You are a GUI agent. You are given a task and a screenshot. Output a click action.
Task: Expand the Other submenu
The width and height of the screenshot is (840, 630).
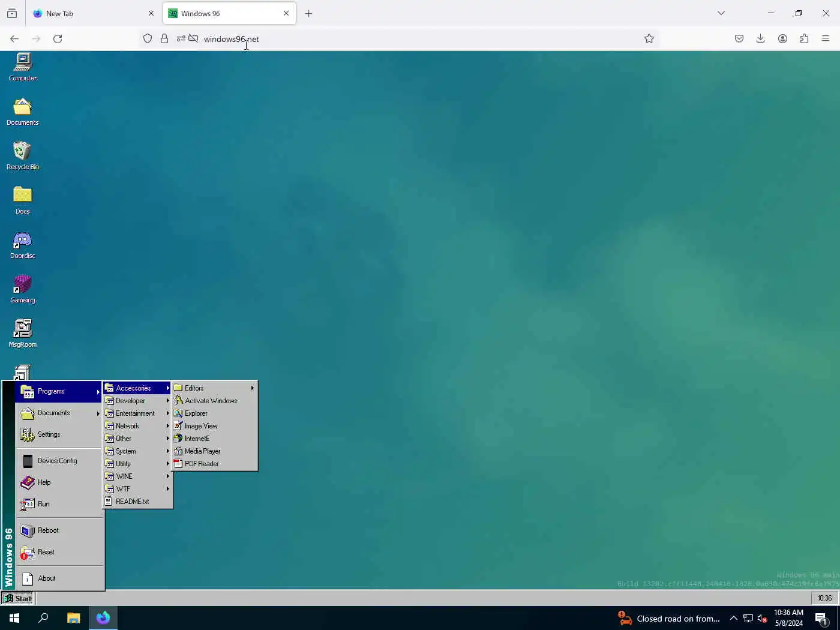137,439
